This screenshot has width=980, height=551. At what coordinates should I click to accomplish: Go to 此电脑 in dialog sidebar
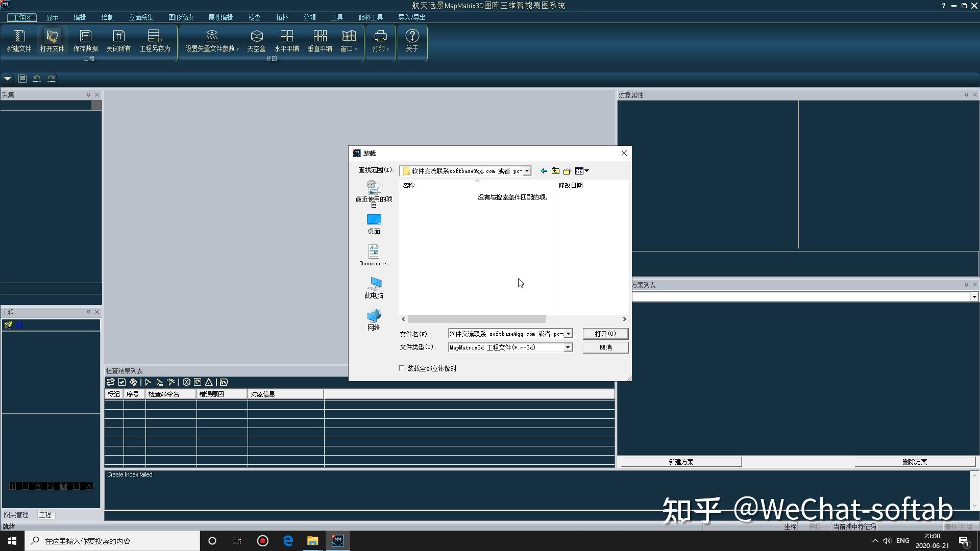pyautogui.click(x=374, y=288)
